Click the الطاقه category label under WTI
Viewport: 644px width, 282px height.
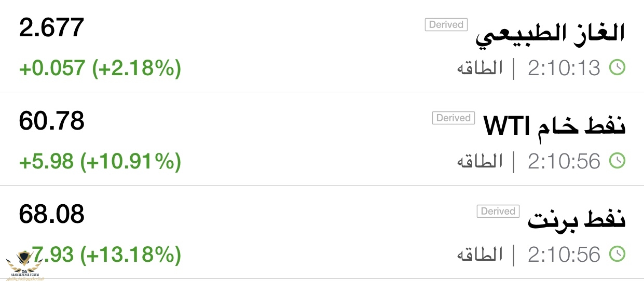479,161
